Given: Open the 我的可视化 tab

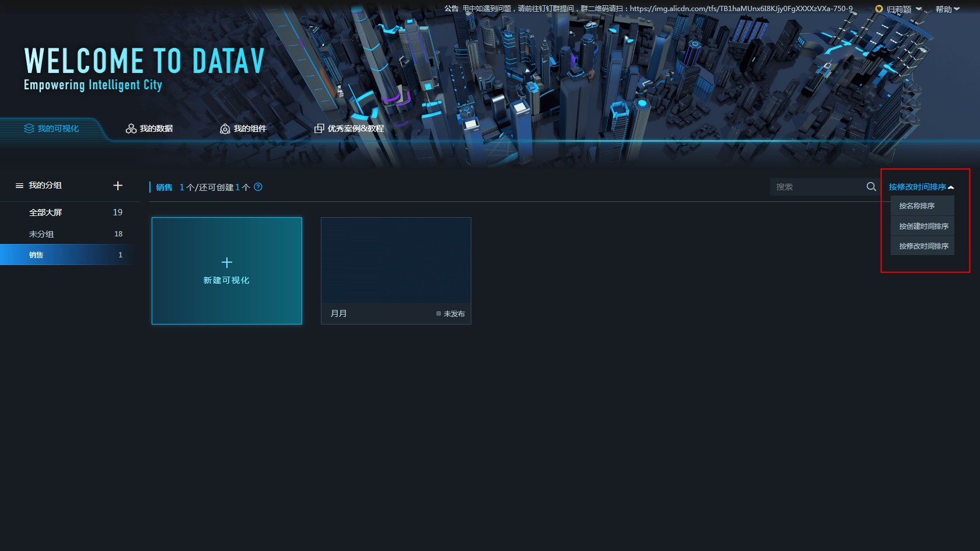Looking at the screenshot, I should pyautogui.click(x=52, y=128).
